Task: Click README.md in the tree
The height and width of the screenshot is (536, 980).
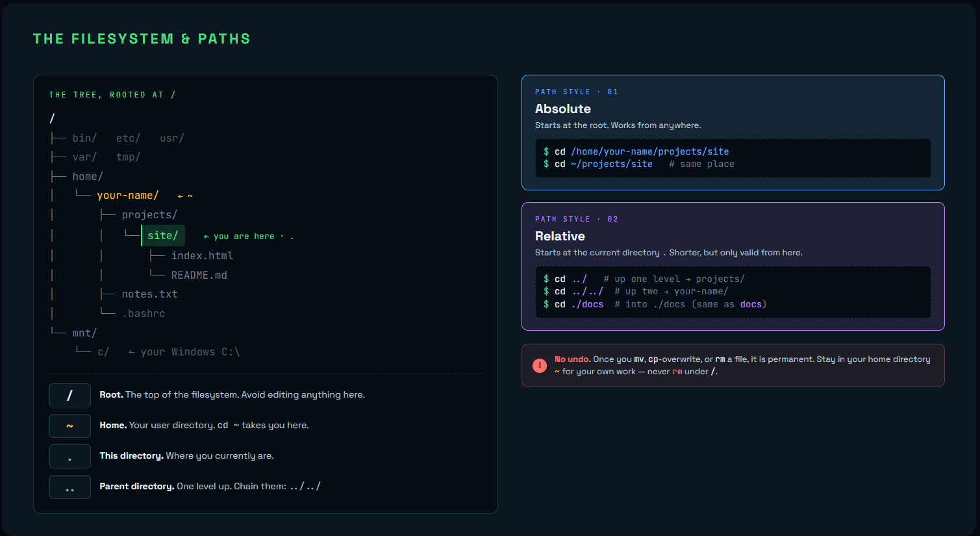Action: tap(199, 275)
